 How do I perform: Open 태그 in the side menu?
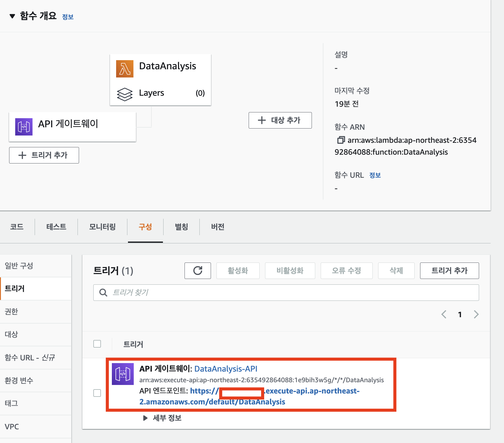36,404
